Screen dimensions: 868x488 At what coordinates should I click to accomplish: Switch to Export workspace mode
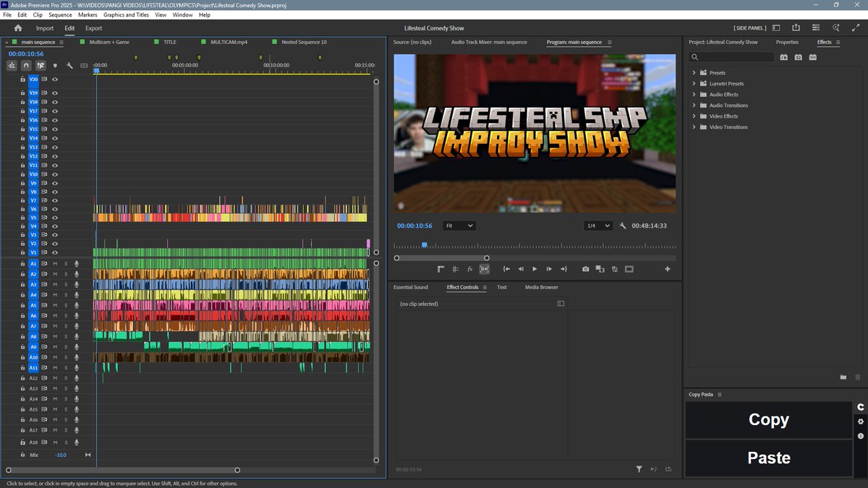tap(93, 28)
